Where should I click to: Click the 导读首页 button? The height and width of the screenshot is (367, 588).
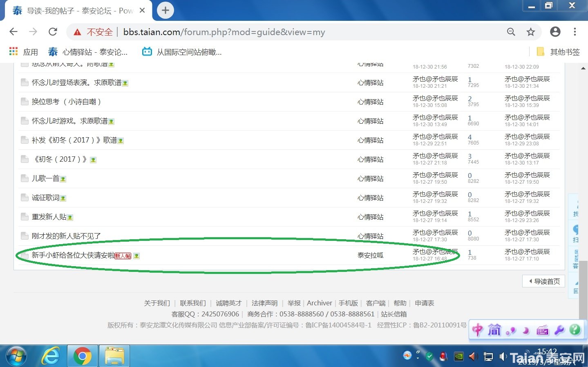[544, 281]
